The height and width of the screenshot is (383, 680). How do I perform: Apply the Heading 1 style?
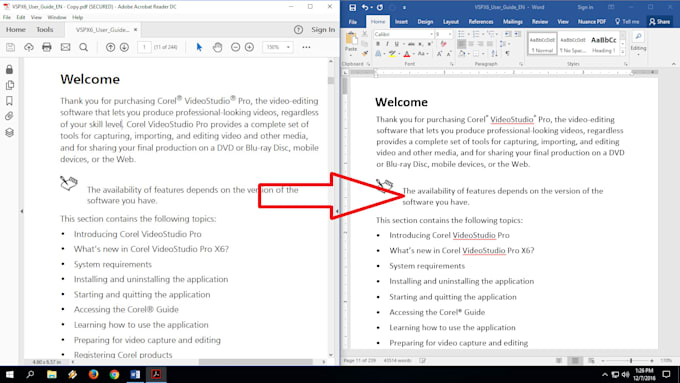pyautogui.click(x=604, y=44)
